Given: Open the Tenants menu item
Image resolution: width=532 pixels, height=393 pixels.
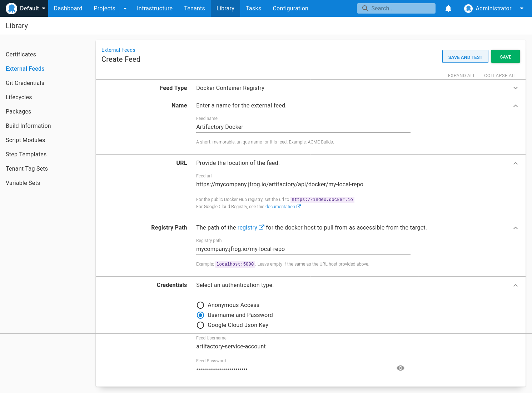Looking at the screenshot, I should 194,8.
